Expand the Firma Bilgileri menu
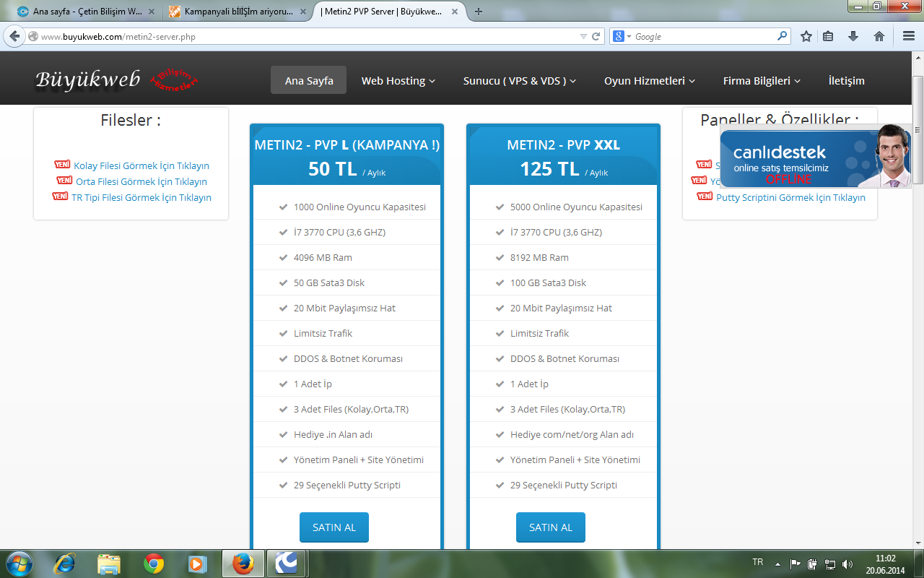924x578 pixels. tap(762, 81)
